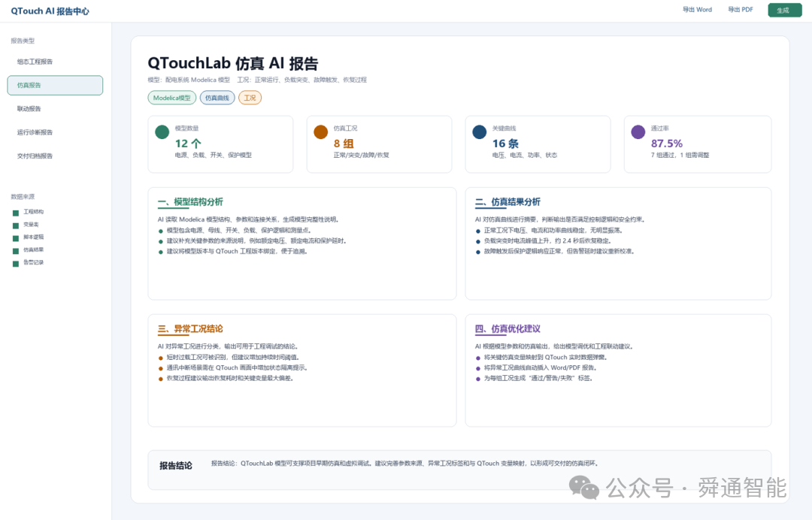This screenshot has height=520, width=812.
Task: Click the QTouchLab 仿真 AI 报告 main title
Action: pyautogui.click(x=233, y=63)
